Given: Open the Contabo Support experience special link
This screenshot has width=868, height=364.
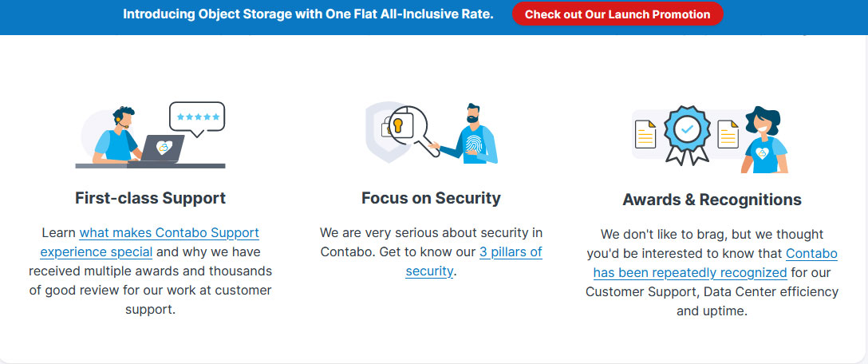Looking at the screenshot, I should pos(149,242).
